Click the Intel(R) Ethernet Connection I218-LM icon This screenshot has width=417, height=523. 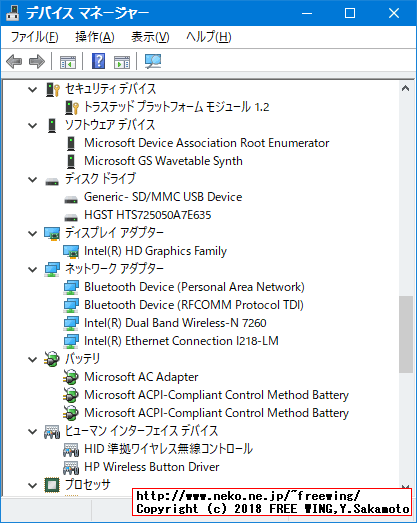coord(71,341)
